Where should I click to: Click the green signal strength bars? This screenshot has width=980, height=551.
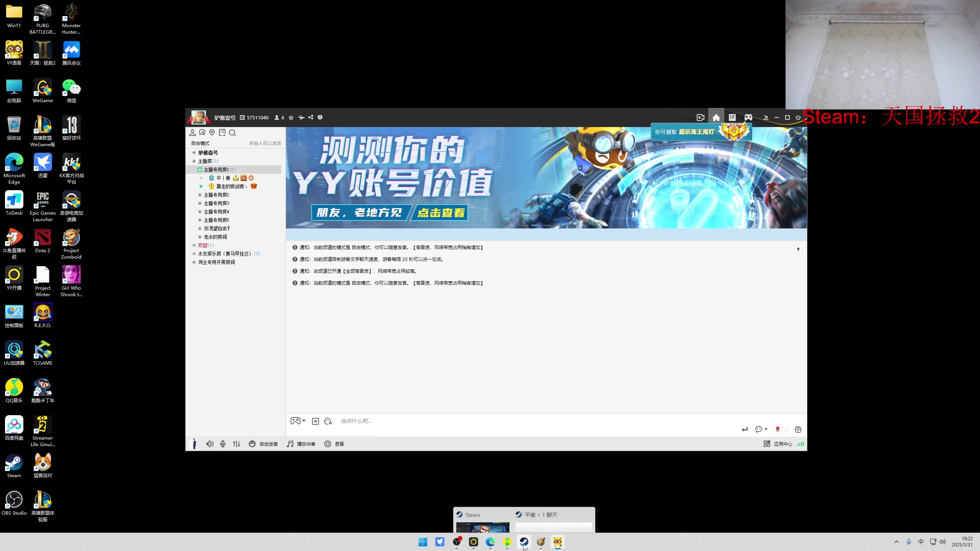coord(800,444)
